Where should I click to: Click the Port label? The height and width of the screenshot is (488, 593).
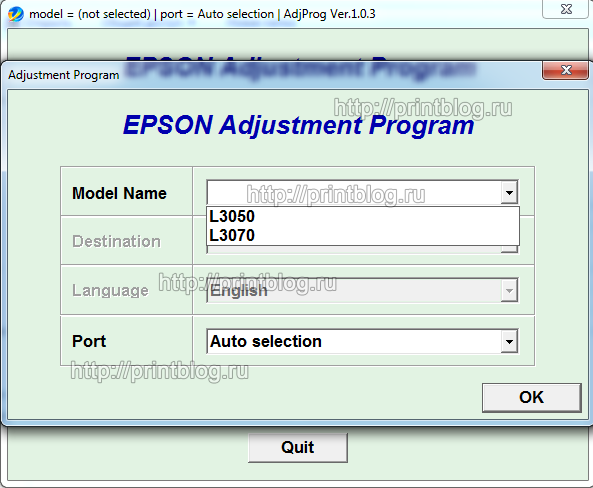tap(89, 341)
